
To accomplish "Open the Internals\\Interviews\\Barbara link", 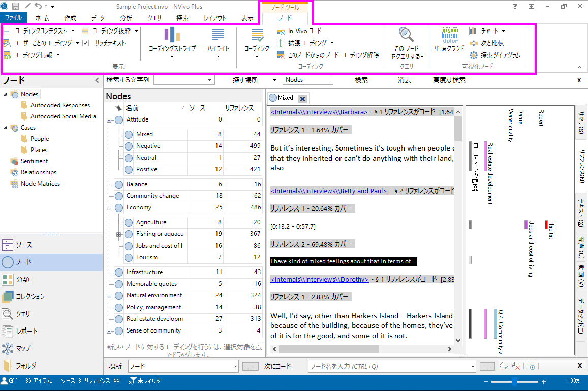I will click(319, 112).
